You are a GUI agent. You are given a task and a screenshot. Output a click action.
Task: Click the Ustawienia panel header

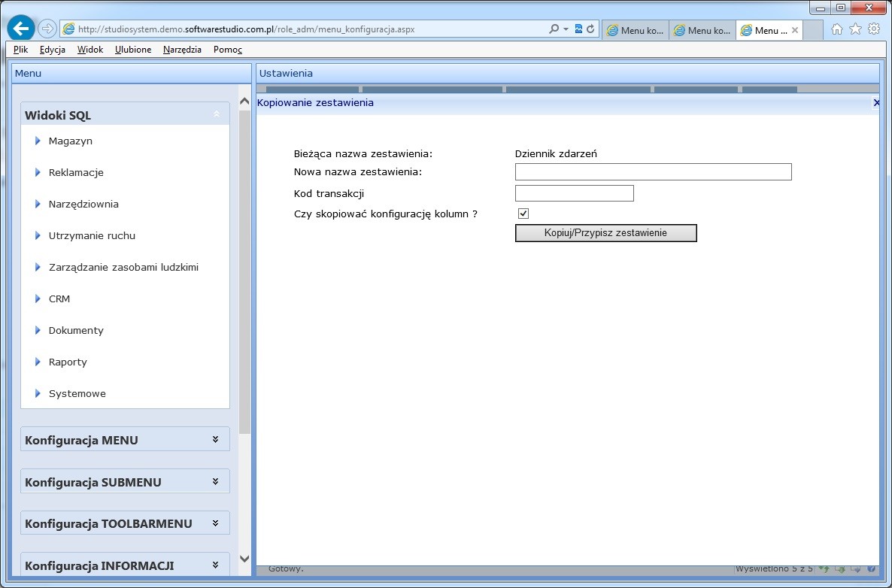click(568, 74)
